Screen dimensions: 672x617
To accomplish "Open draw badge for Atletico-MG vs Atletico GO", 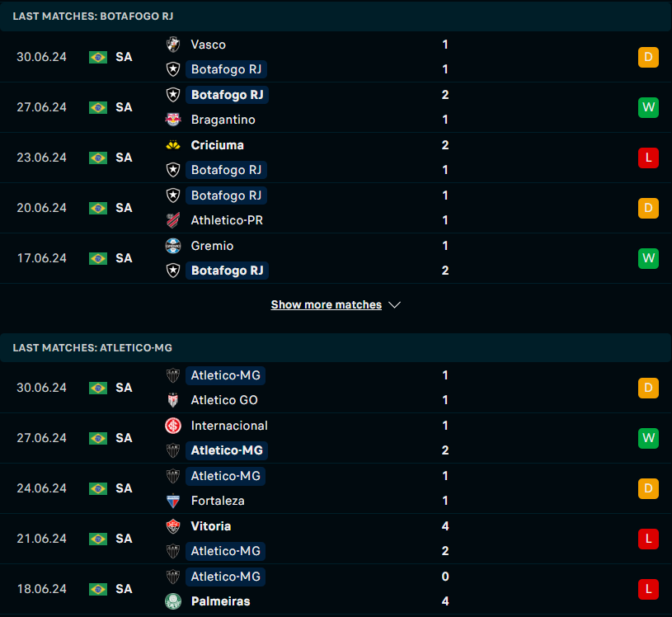I will (648, 388).
